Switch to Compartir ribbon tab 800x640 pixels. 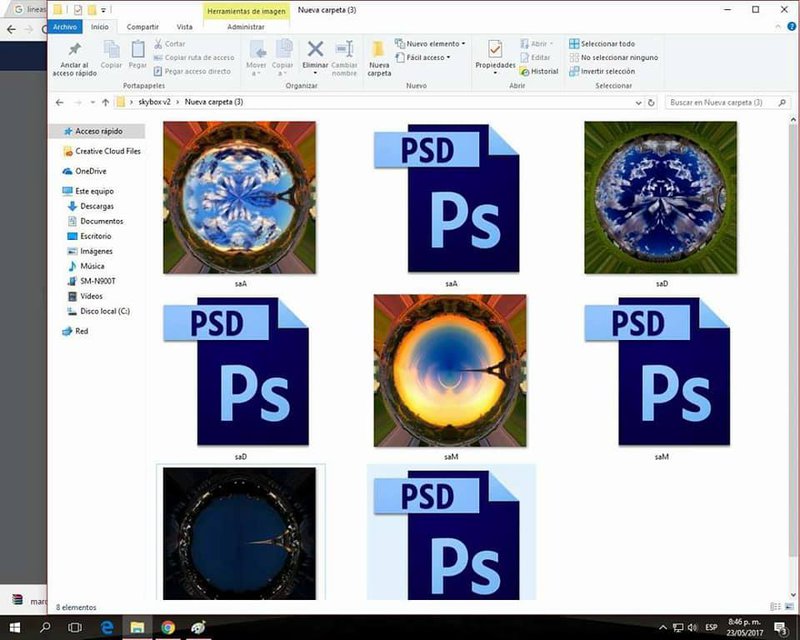(x=142, y=27)
